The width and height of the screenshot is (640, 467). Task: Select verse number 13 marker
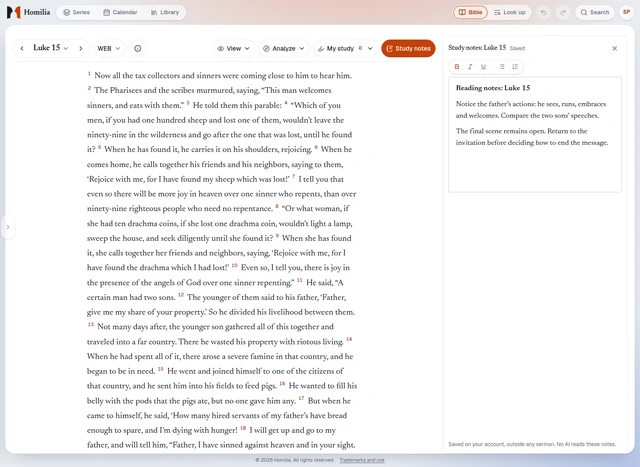[x=91, y=325]
